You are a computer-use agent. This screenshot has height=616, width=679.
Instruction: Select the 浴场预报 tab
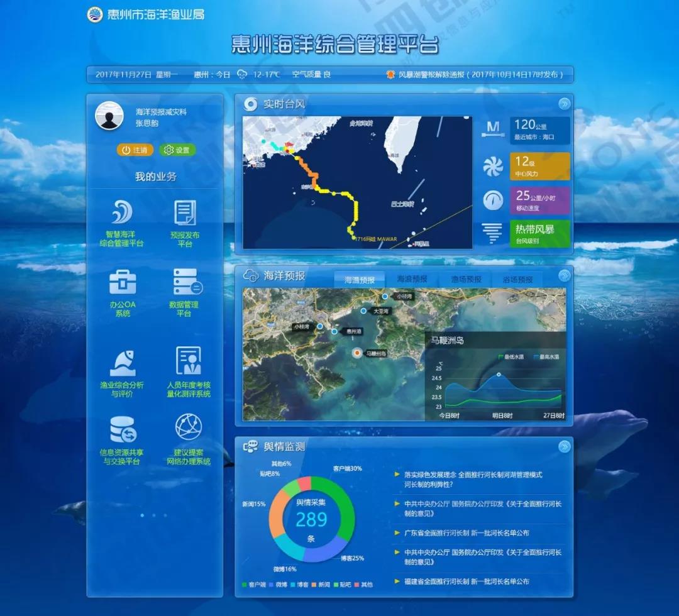[x=517, y=279]
